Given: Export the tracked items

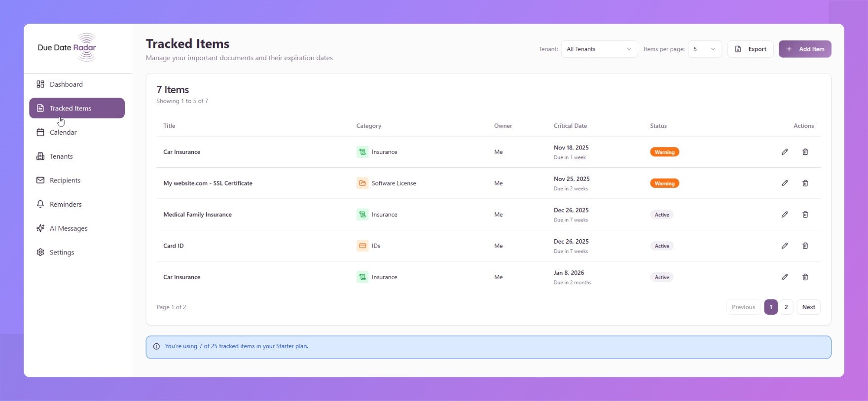Looking at the screenshot, I should [x=750, y=49].
